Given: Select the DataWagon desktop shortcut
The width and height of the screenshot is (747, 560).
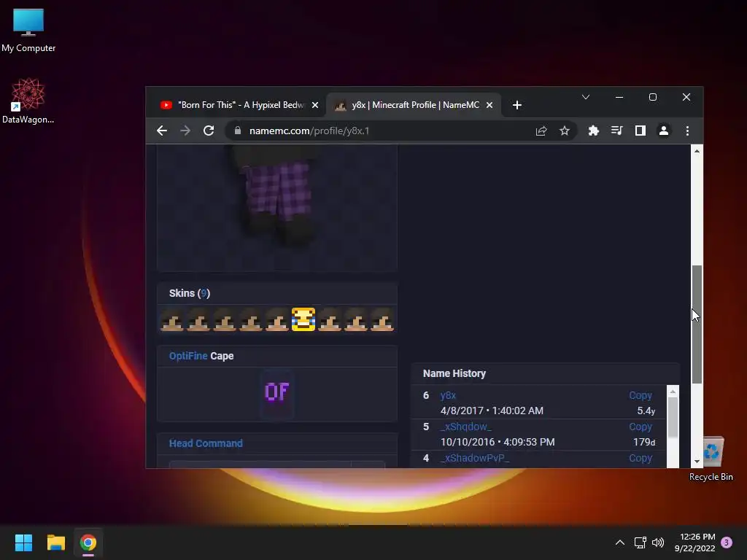Looking at the screenshot, I should [28, 101].
